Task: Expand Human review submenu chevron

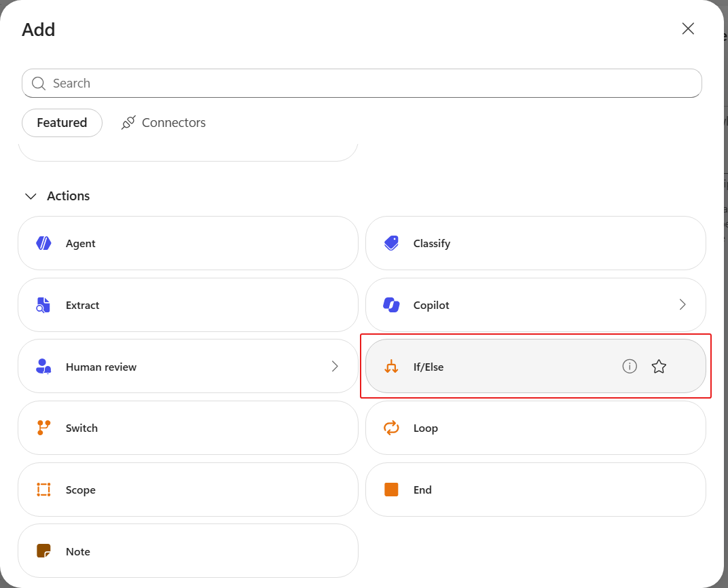Action: 335,366
